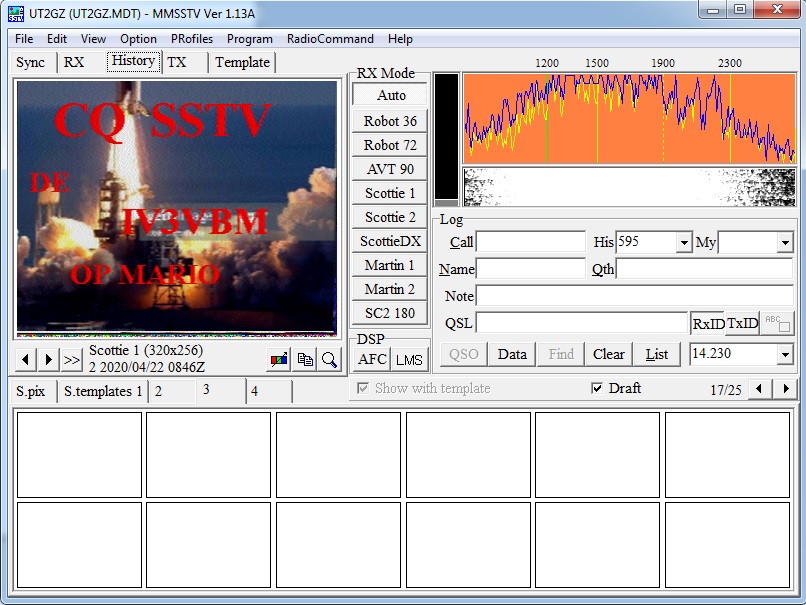The image size is (806, 605).
Task: Click the double-arrow skip button under the image
Action: pos(72,359)
